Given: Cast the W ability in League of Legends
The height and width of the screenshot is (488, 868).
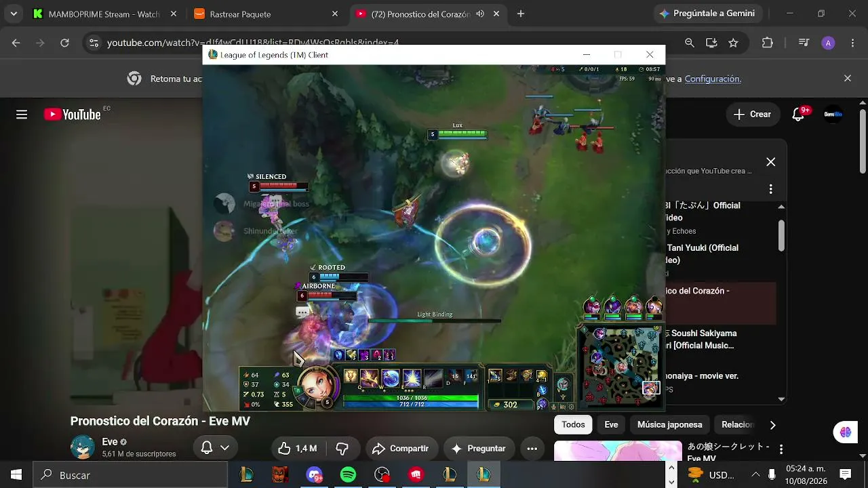Looking at the screenshot, I should pos(391,378).
